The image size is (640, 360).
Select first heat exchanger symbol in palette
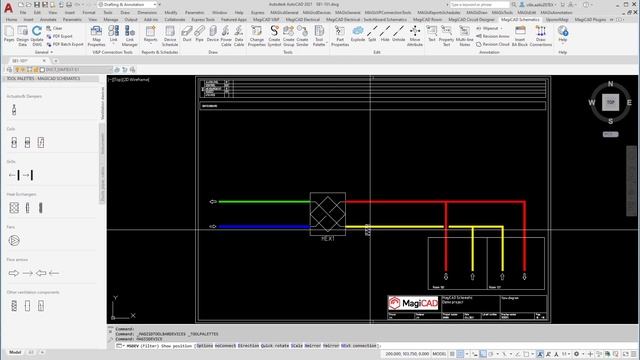pos(14,208)
